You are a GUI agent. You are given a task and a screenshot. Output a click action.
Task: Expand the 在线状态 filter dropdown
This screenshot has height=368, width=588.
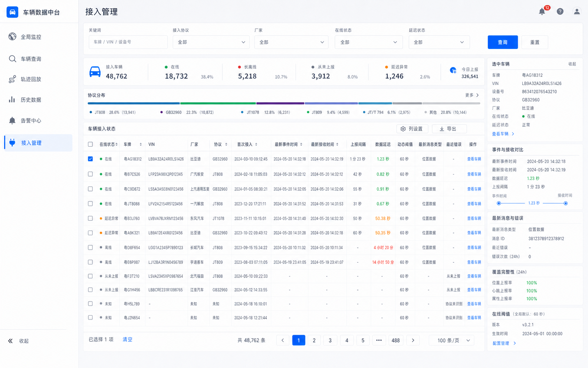[x=368, y=42]
